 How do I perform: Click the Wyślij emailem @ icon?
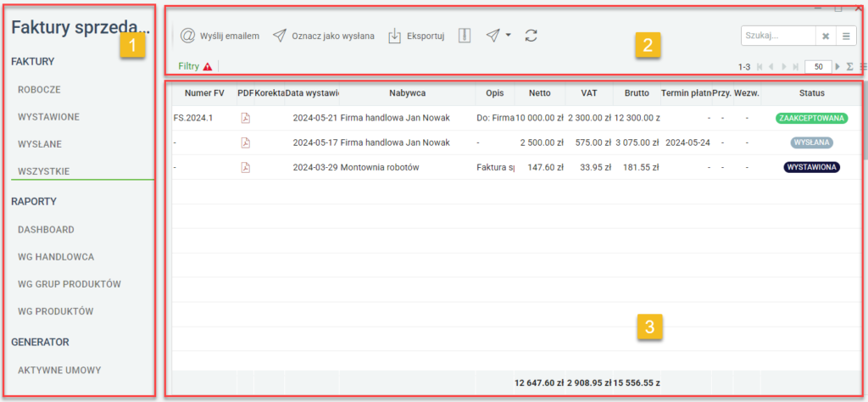188,36
